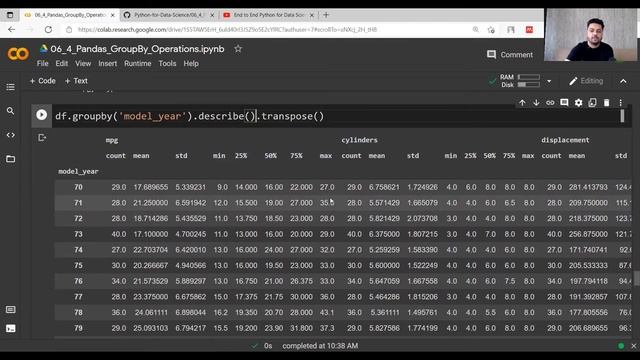Open red browser extension icon
This screenshot has height=360, width=640.
tap(529, 29)
